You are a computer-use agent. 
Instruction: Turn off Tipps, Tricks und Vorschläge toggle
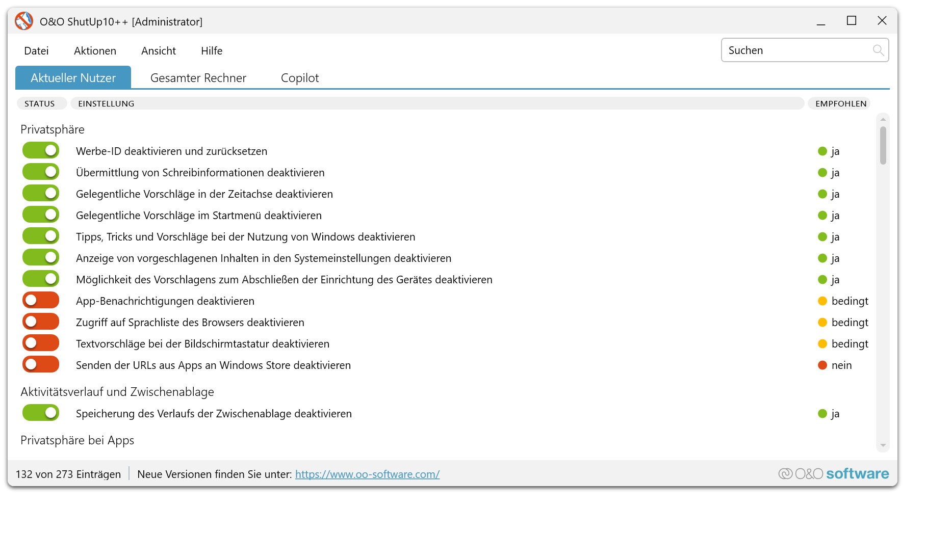pos(40,235)
